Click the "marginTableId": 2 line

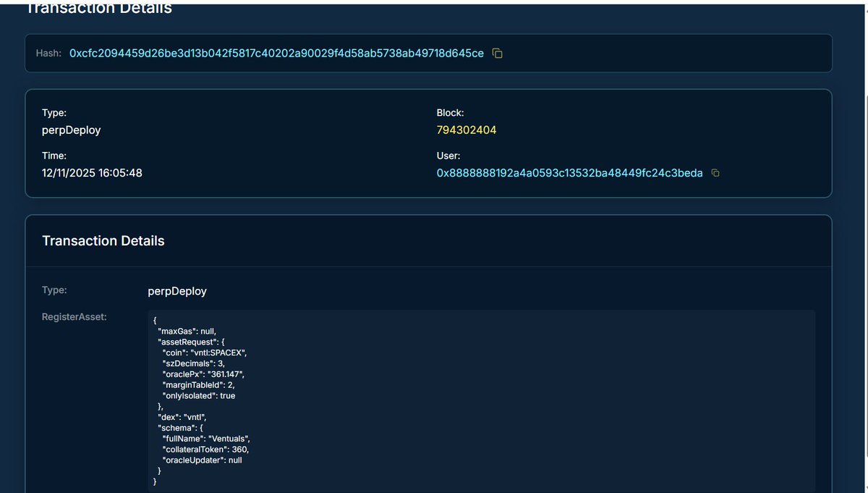tap(198, 385)
